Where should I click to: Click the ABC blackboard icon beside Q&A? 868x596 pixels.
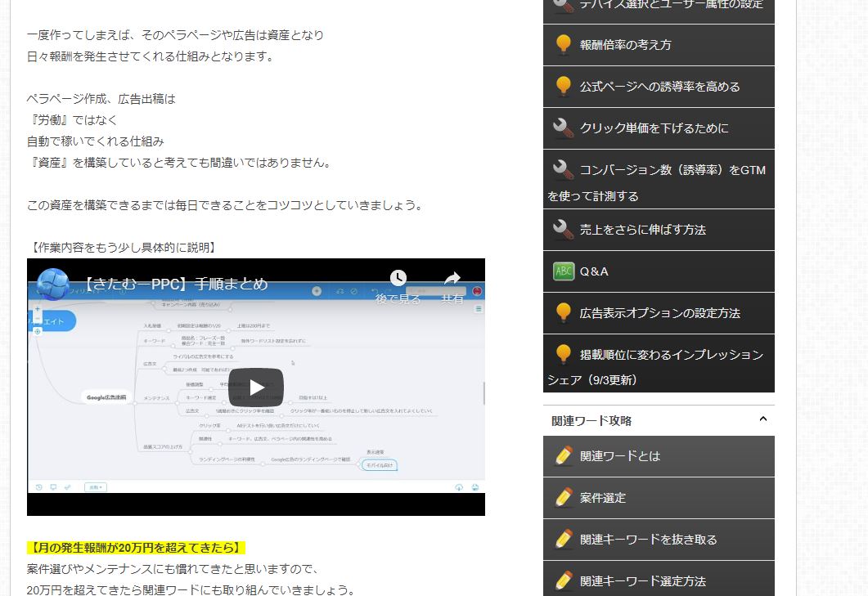(x=564, y=271)
